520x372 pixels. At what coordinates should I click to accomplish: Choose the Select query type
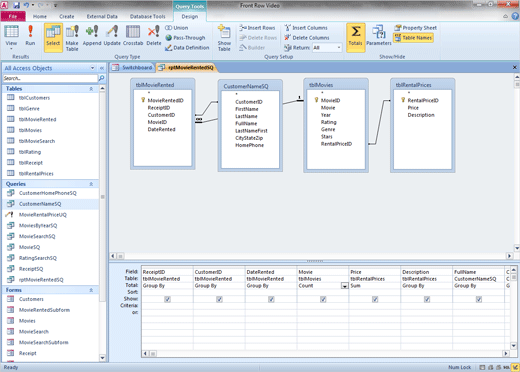tap(53, 37)
